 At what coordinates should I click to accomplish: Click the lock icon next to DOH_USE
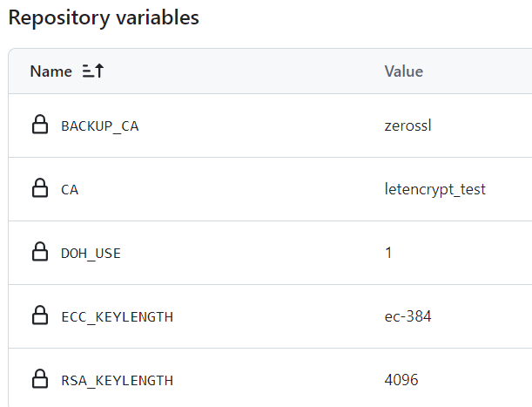[x=40, y=251]
